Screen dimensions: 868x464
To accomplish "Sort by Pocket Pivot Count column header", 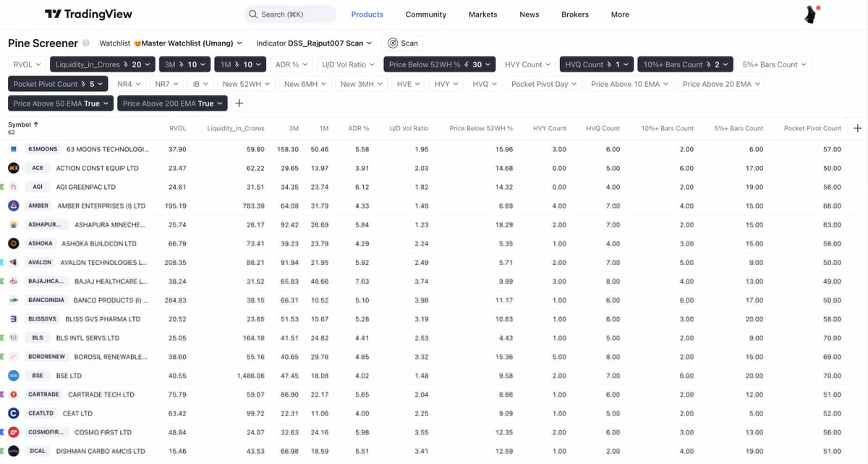I will tap(812, 128).
